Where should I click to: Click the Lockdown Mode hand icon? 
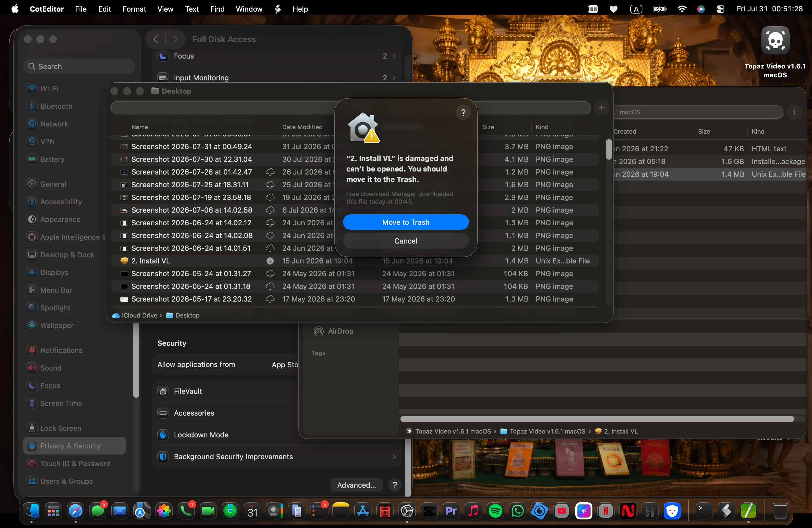point(163,435)
